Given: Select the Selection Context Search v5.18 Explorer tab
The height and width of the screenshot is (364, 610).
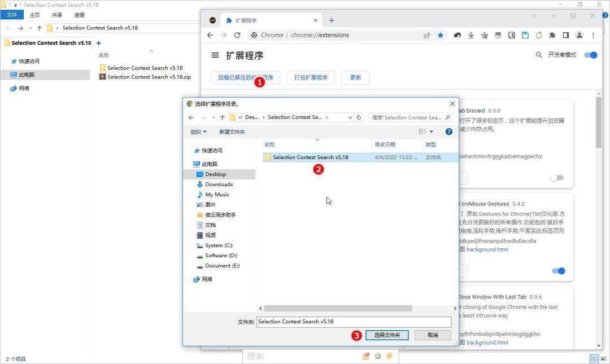Looking at the screenshot, I should coord(47,43).
